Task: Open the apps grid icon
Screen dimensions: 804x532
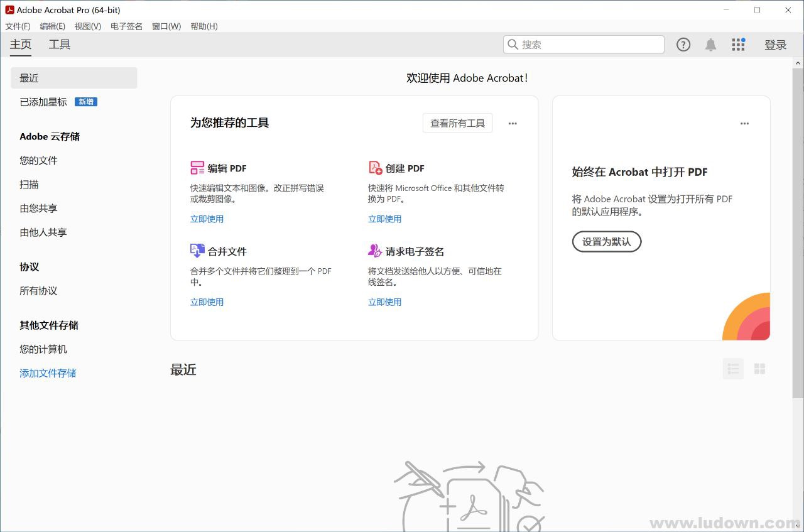Action: [738, 45]
